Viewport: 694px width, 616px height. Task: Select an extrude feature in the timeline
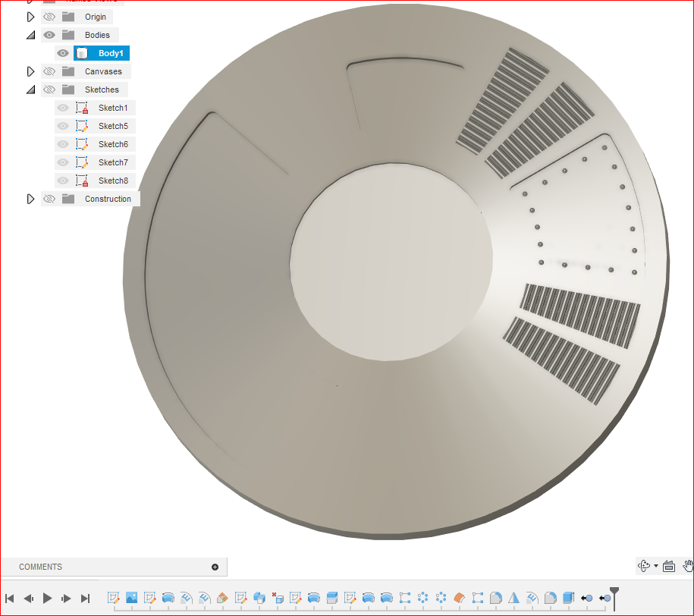pos(168,598)
